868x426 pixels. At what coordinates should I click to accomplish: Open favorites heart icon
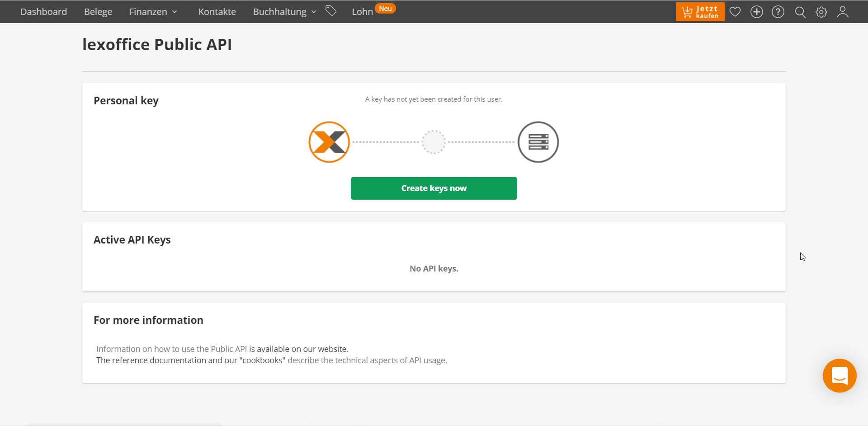click(x=735, y=12)
